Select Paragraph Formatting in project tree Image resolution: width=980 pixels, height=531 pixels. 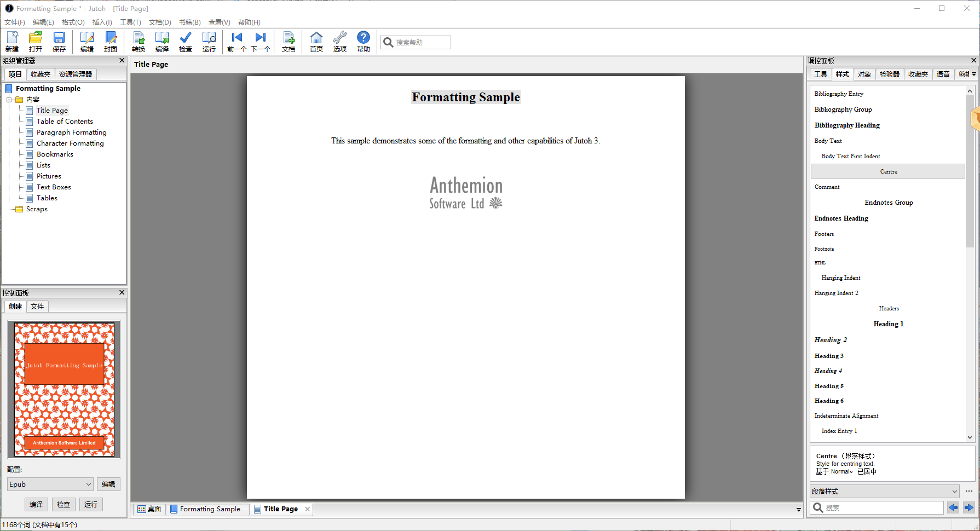[x=71, y=132]
